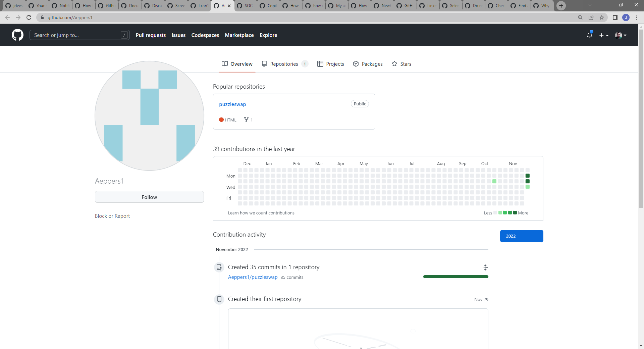
Task: Open Chrome three-dot menu
Action: click(x=637, y=17)
